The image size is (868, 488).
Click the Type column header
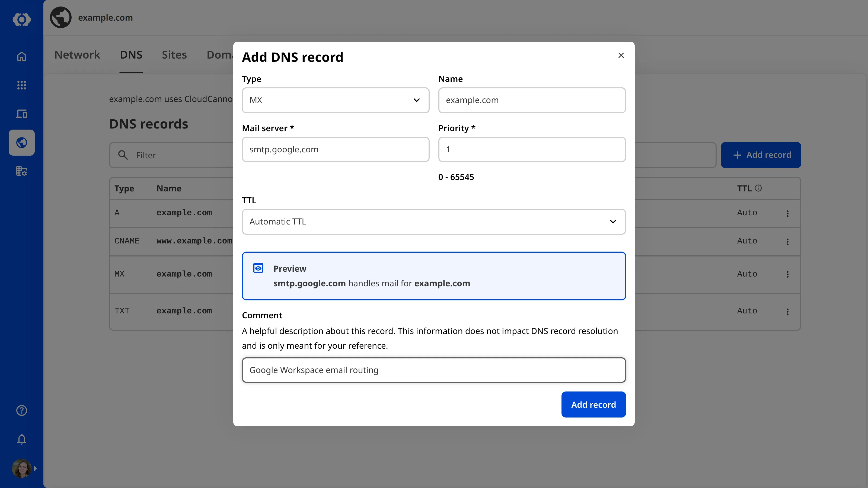[124, 188]
